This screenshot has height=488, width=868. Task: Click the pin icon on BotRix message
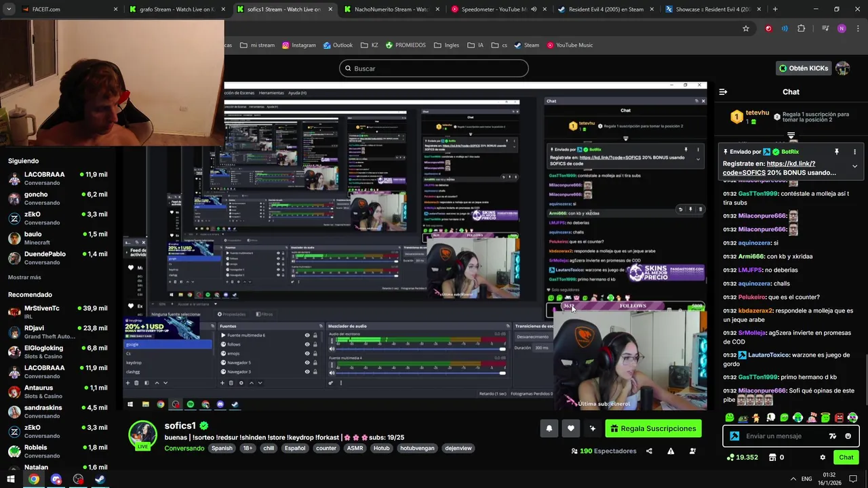(837, 152)
